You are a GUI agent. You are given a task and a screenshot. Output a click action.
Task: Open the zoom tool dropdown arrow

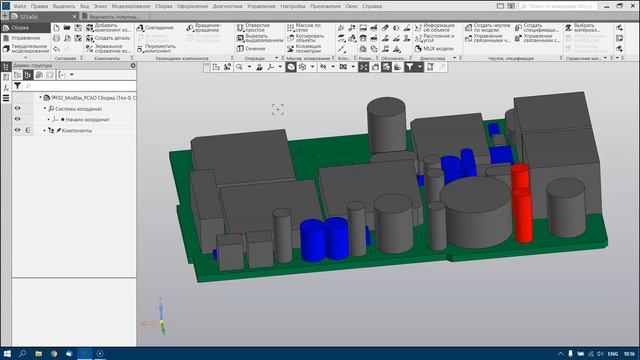(249, 67)
